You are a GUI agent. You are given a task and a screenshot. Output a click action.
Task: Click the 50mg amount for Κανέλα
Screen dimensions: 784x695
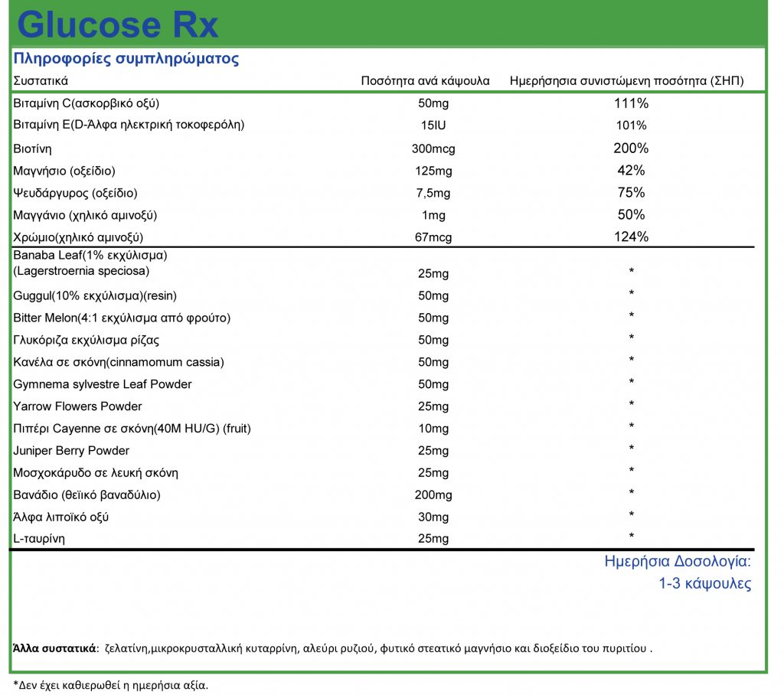tap(433, 363)
